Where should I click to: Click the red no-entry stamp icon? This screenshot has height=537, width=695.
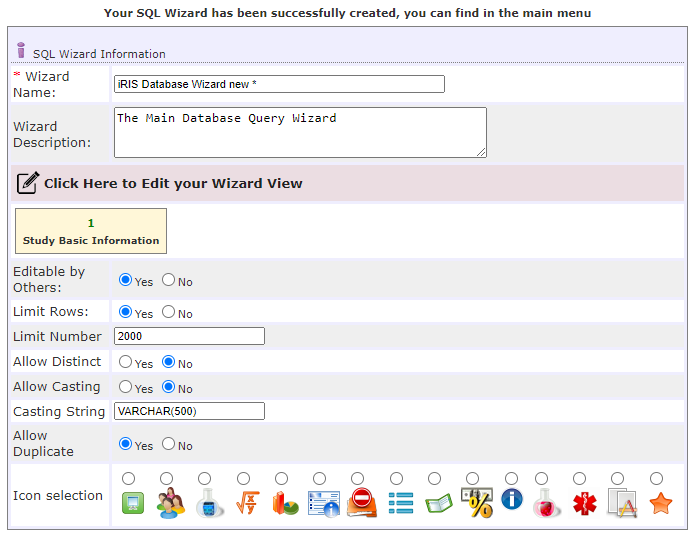362,503
